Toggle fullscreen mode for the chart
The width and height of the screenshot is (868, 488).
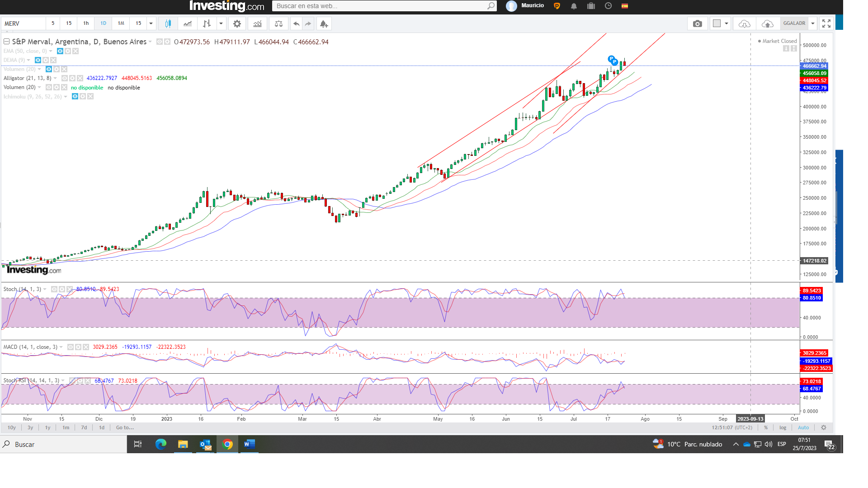coord(826,23)
